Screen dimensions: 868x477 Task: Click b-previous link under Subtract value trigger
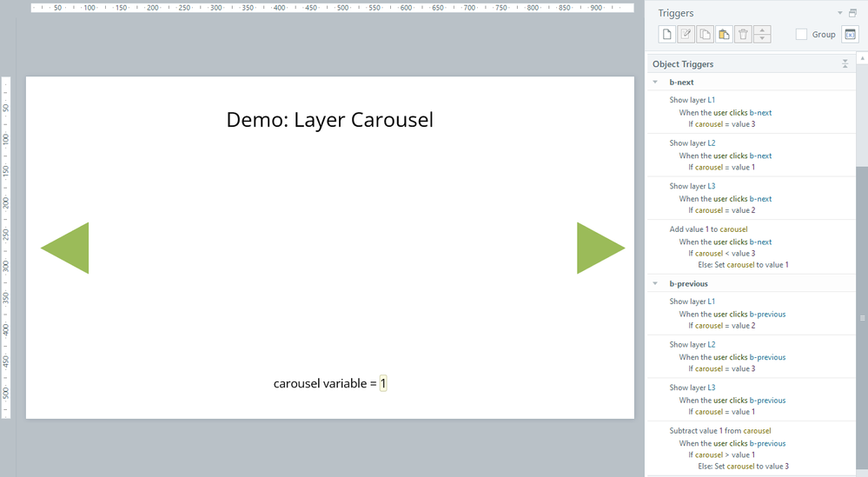click(768, 444)
